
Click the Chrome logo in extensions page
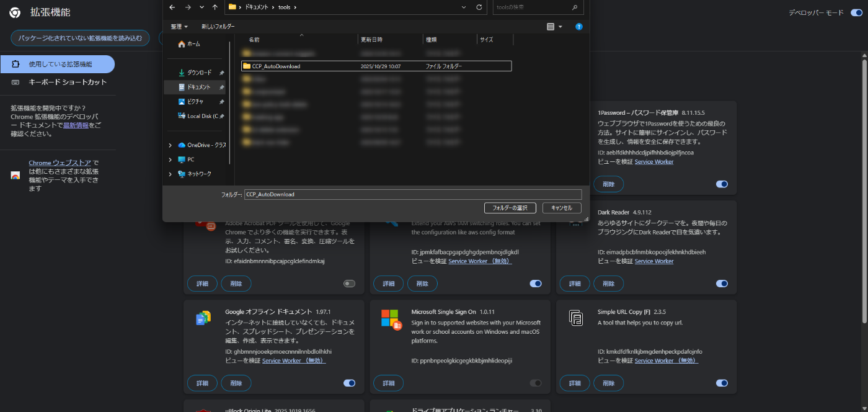click(15, 12)
